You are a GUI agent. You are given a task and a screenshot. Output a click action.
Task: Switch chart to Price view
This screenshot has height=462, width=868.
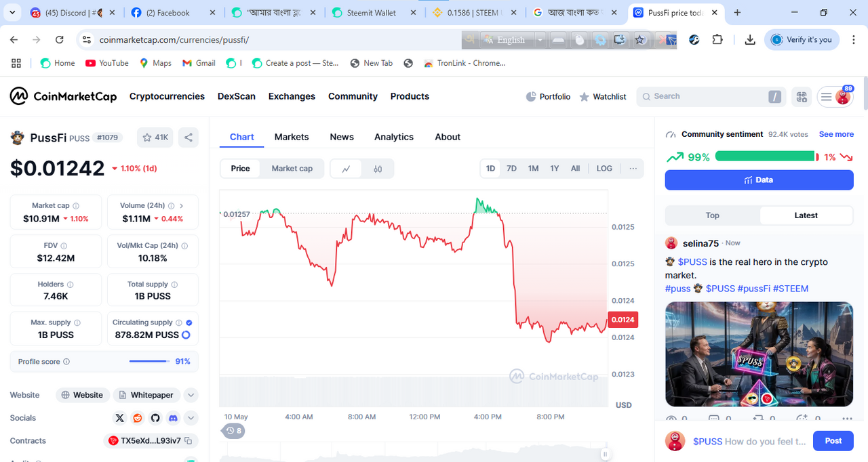click(240, 169)
